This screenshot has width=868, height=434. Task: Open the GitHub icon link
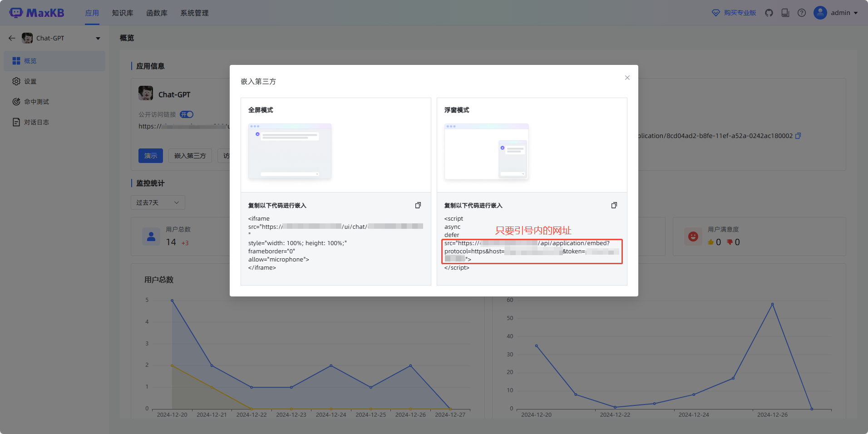pos(769,13)
